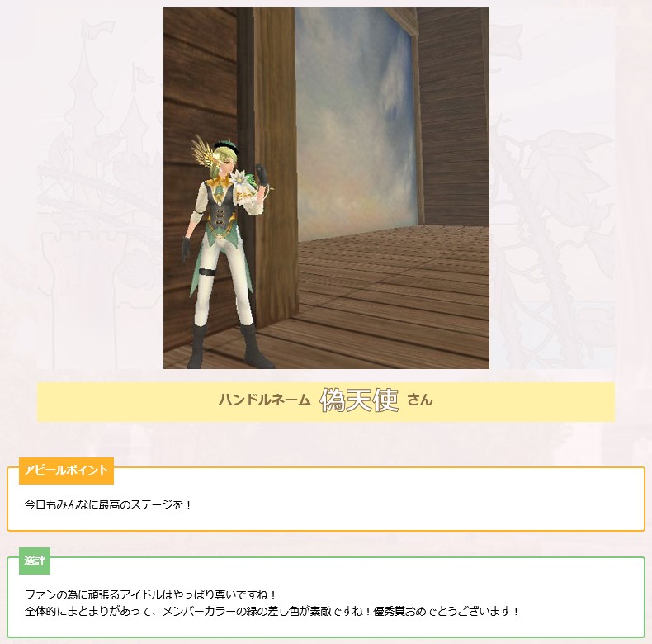The width and height of the screenshot is (652, 644).
Task: Click the character contest screenshot image
Action: point(326,188)
